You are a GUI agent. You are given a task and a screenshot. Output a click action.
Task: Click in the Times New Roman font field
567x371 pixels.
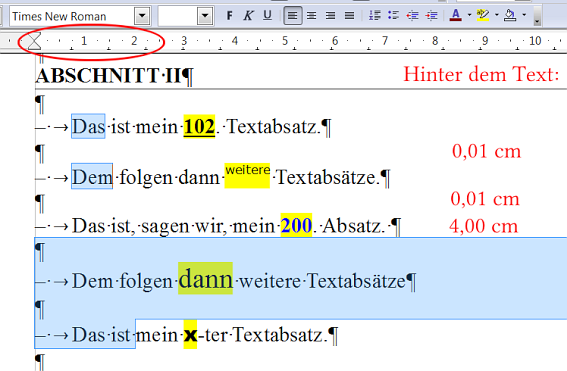pyautogui.click(x=72, y=16)
